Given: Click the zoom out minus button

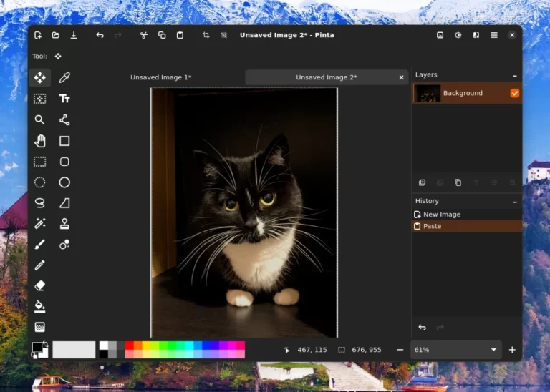Looking at the screenshot, I should coord(400,350).
